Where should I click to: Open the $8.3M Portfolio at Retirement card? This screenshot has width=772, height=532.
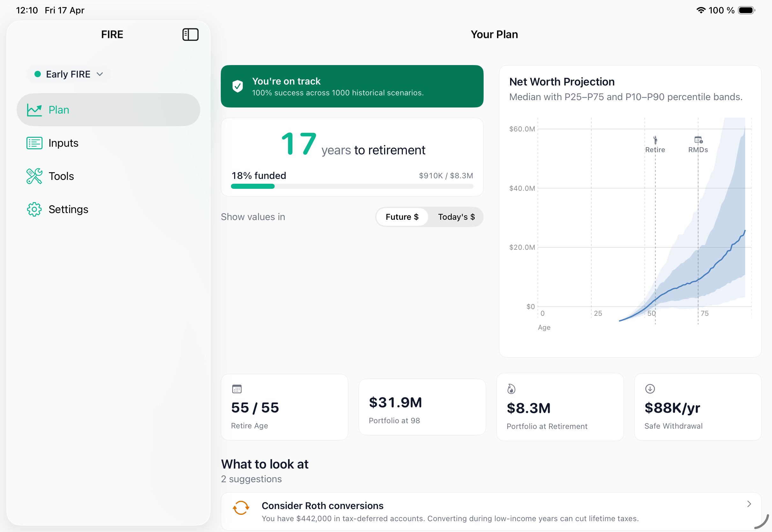point(560,407)
